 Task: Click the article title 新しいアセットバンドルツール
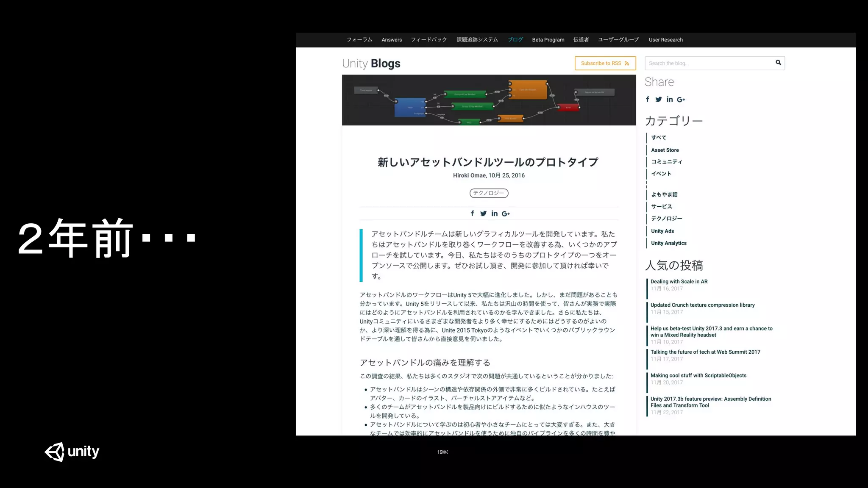coord(488,162)
